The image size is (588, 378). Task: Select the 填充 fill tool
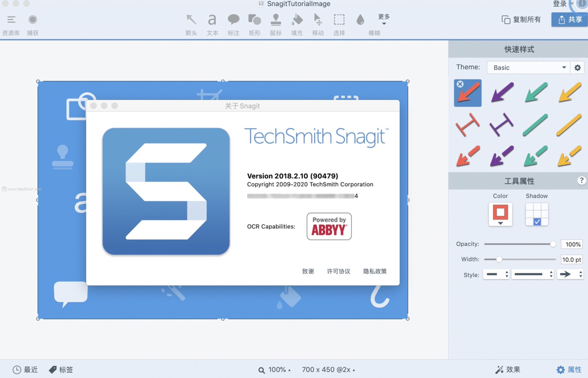click(297, 23)
